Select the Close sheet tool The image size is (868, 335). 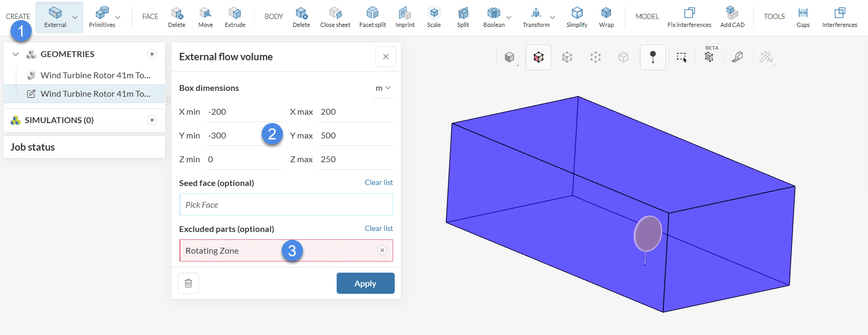click(x=335, y=17)
